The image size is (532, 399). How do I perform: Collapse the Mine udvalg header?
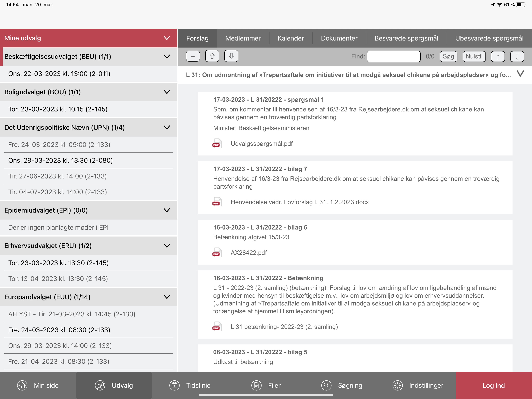167,38
